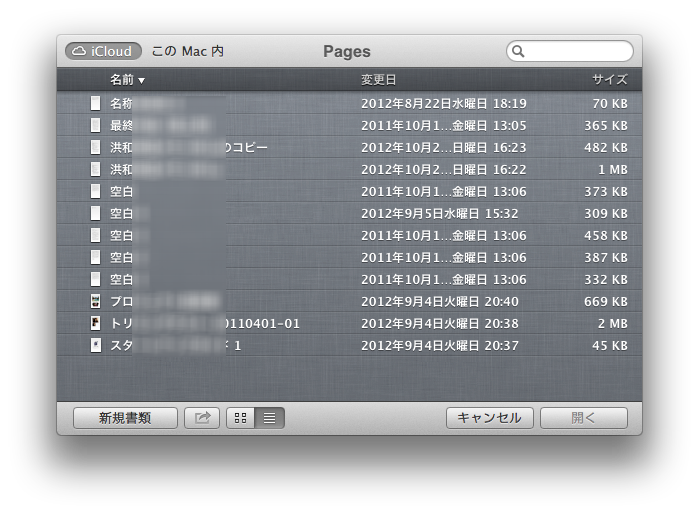Select thumbnail icon of 669 KB file
The width and height of the screenshot is (699, 514).
click(x=95, y=301)
